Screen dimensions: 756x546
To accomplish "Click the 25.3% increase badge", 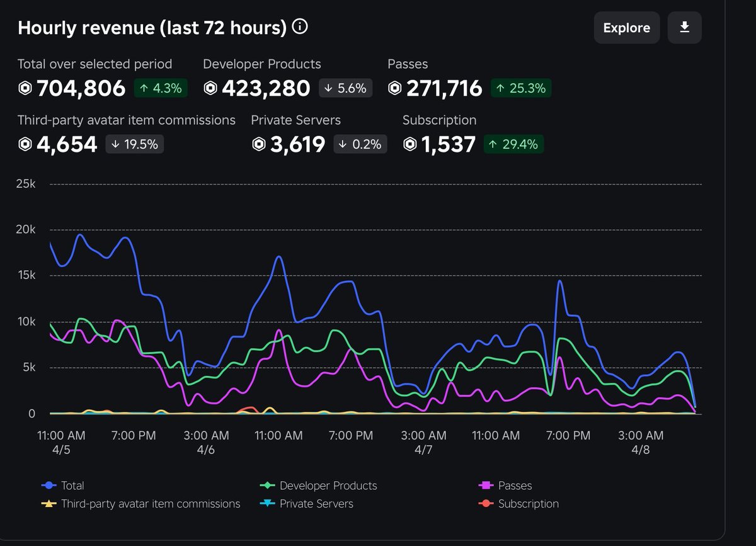I will tap(521, 88).
